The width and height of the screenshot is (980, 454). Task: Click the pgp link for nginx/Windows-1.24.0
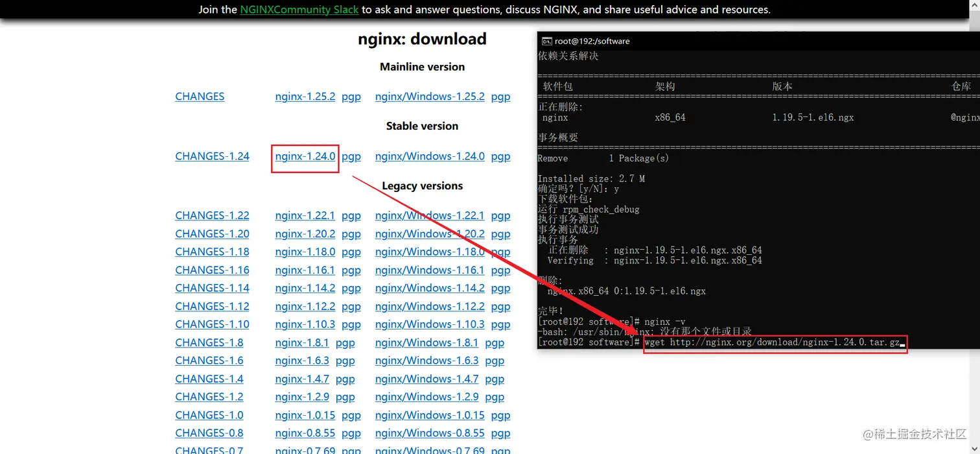500,156
